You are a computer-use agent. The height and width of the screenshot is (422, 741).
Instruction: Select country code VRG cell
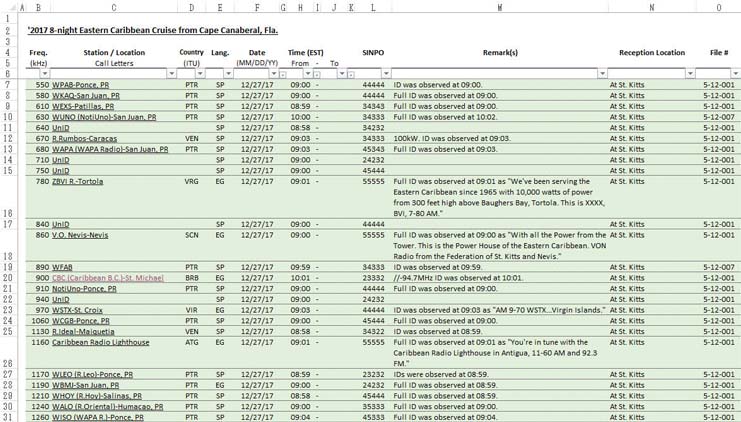[x=191, y=181]
